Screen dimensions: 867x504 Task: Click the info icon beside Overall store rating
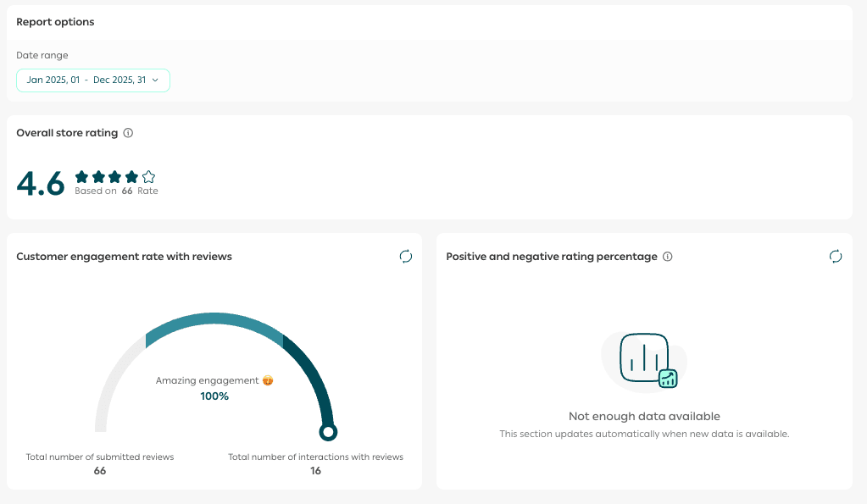(128, 133)
